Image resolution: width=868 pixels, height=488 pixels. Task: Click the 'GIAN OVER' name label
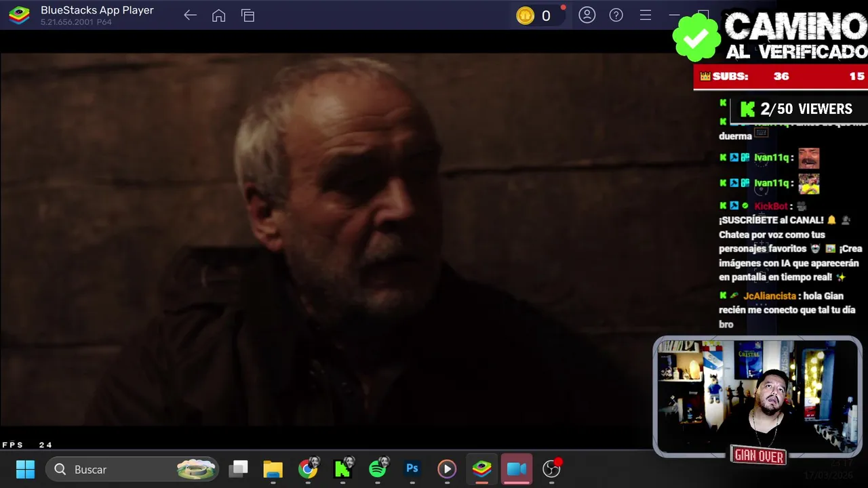click(x=759, y=456)
